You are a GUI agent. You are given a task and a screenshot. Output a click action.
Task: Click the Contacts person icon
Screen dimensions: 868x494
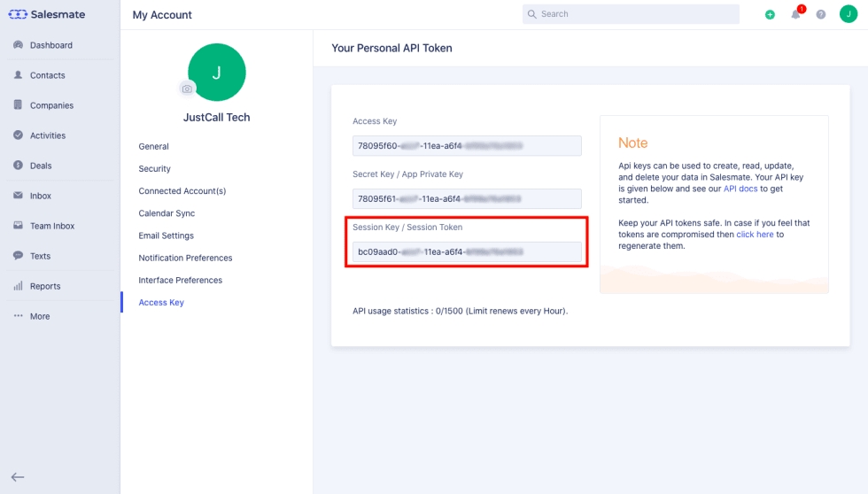(x=19, y=74)
